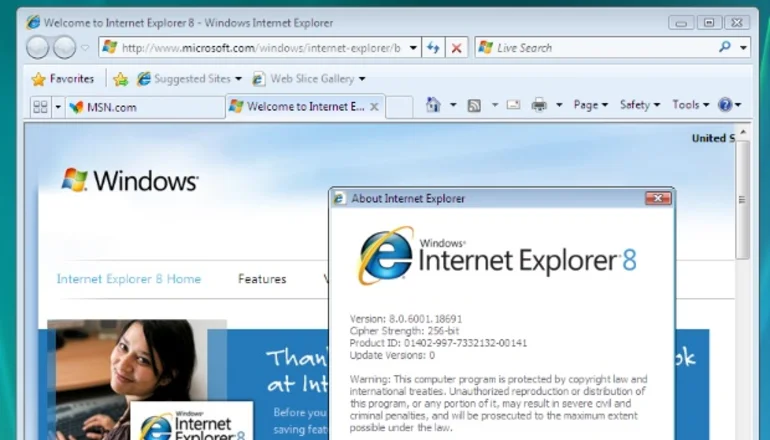Click the Forward navigation button
Screen dimensions: 770x440
(64, 48)
